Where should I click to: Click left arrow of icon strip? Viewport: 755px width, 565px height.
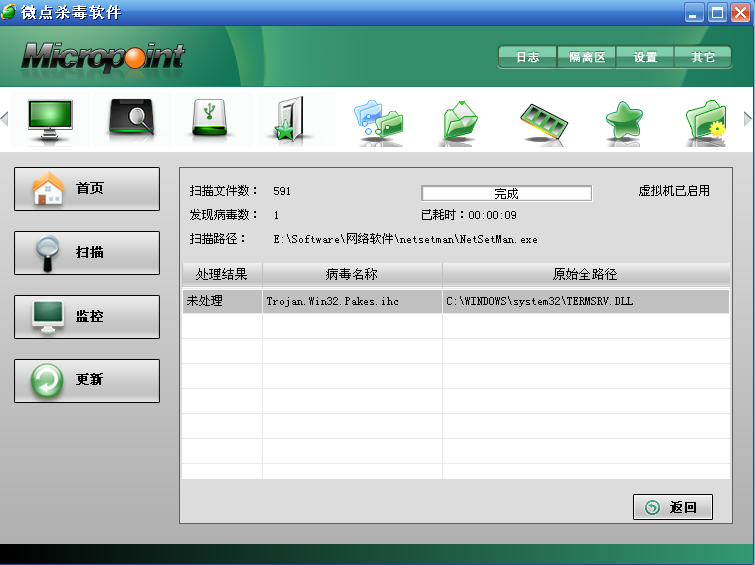[4, 118]
